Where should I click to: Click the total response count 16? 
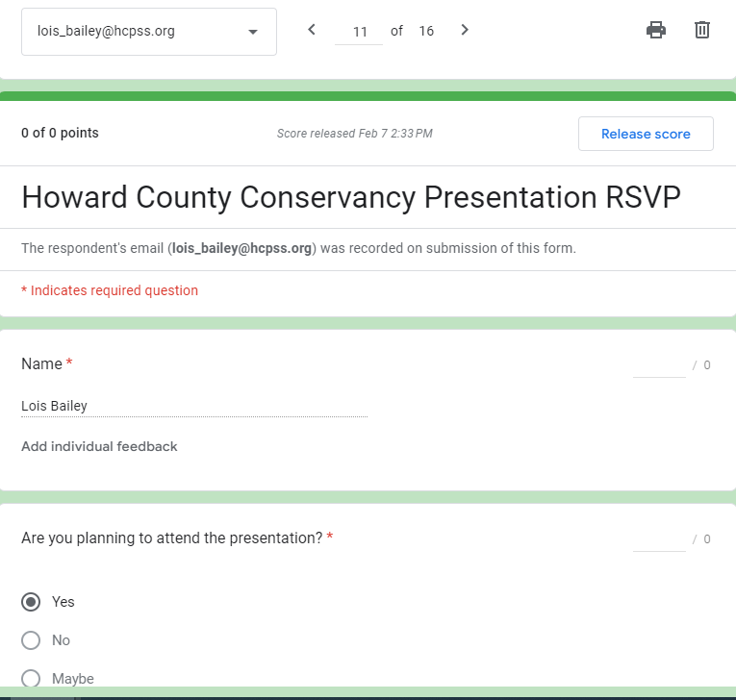point(426,31)
